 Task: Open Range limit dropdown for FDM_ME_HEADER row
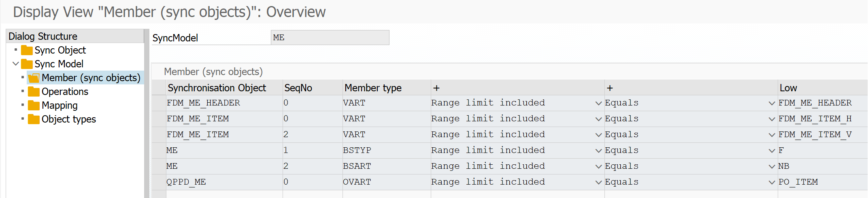pos(598,103)
